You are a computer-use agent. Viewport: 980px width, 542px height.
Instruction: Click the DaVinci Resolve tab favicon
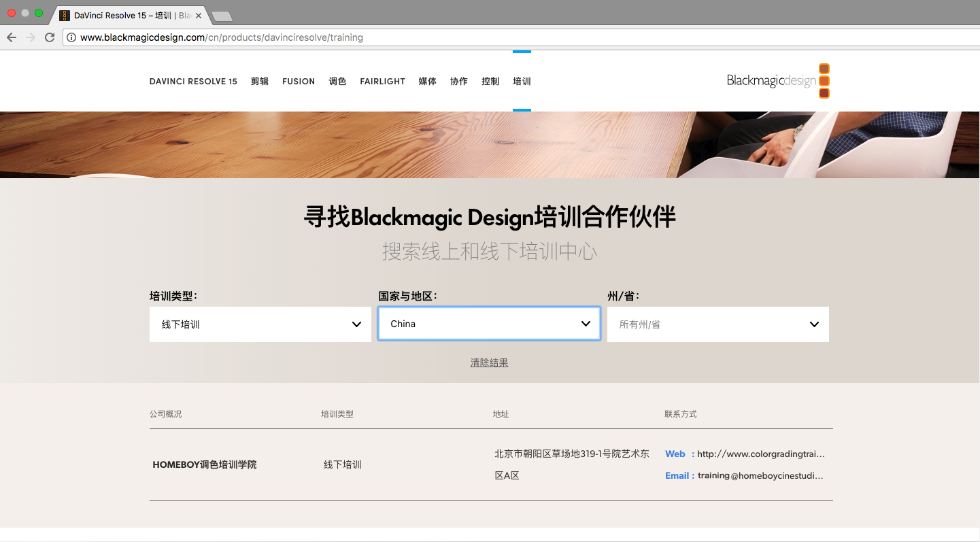coord(65,15)
